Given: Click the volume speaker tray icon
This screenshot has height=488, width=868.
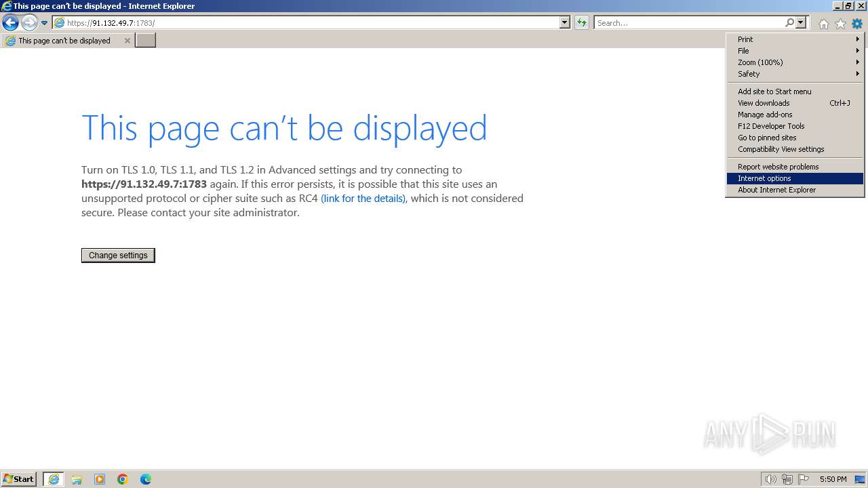Looking at the screenshot, I should [x=770, y=479].
